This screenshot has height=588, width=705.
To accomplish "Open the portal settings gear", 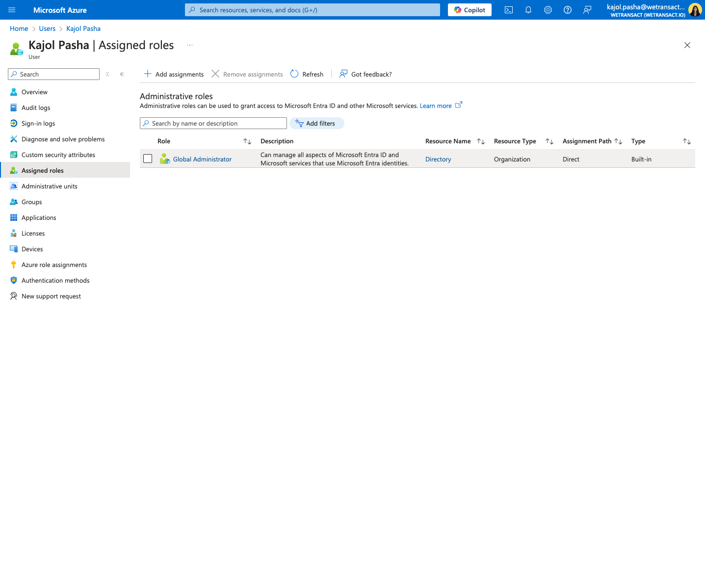I will (548, 10).
